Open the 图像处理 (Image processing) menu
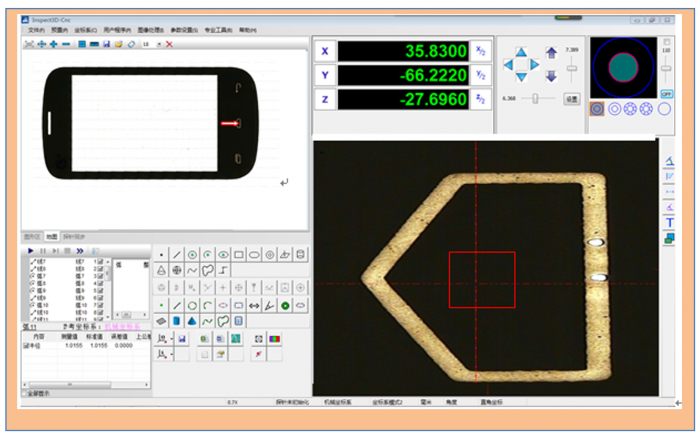700x436 pixels. click(x=151, y=30)
